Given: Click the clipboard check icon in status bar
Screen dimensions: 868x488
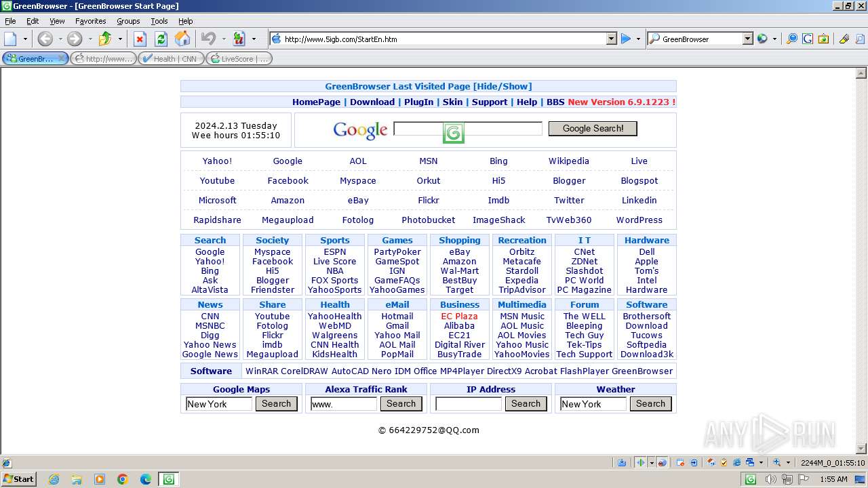Looking at the screenshot, I should (724, 462).
